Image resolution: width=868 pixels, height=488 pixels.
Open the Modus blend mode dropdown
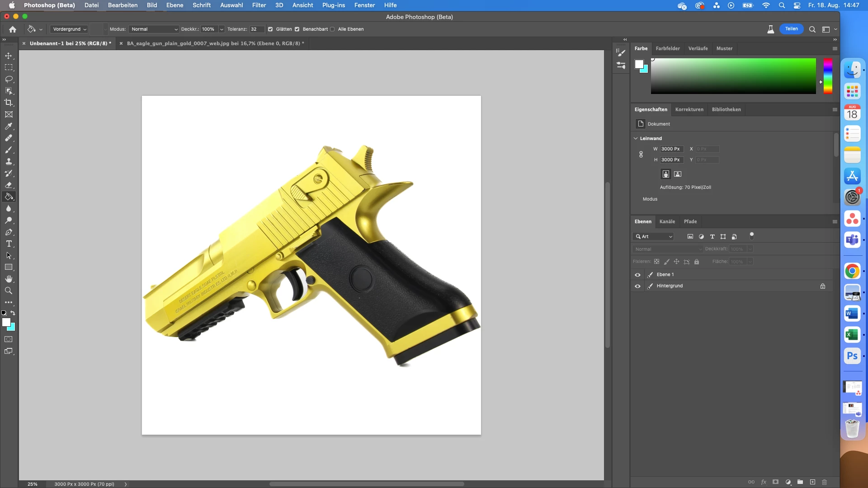coord(154,29)
